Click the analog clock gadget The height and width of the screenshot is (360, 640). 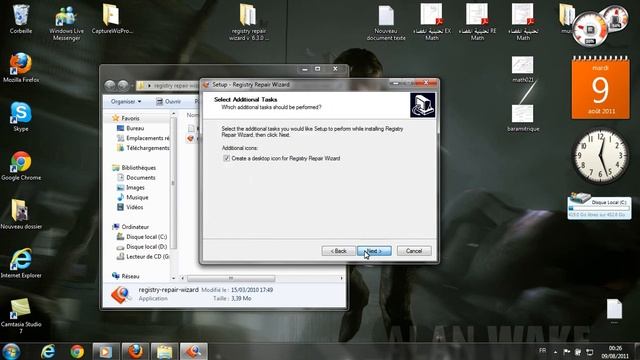point(600,156)
